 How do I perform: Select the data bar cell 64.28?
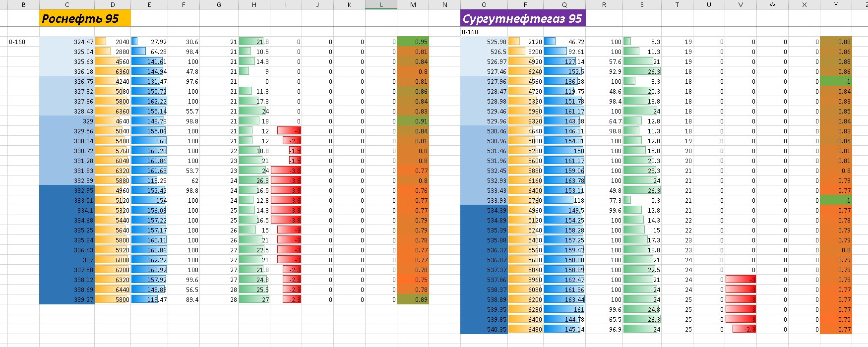(x=149, y=52)
